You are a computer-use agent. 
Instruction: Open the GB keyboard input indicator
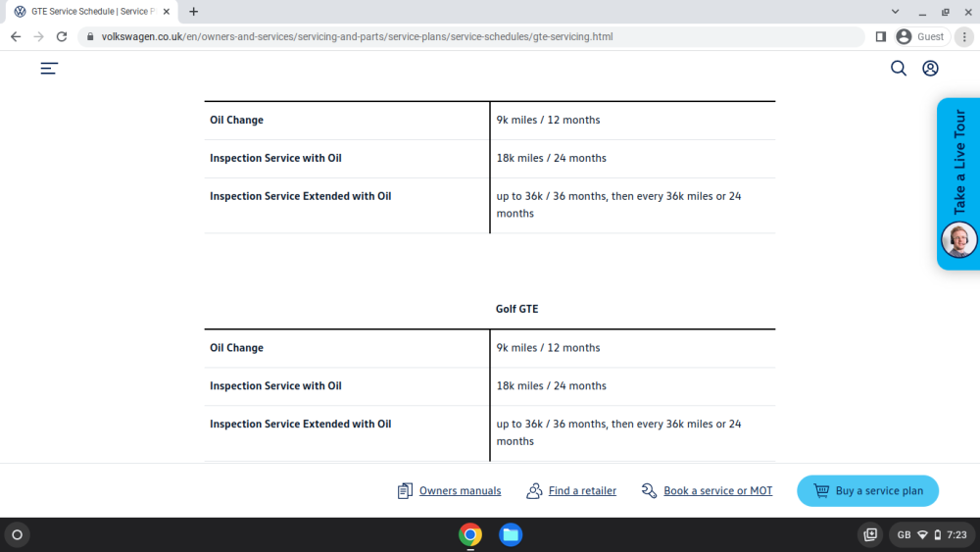point(904,534)
